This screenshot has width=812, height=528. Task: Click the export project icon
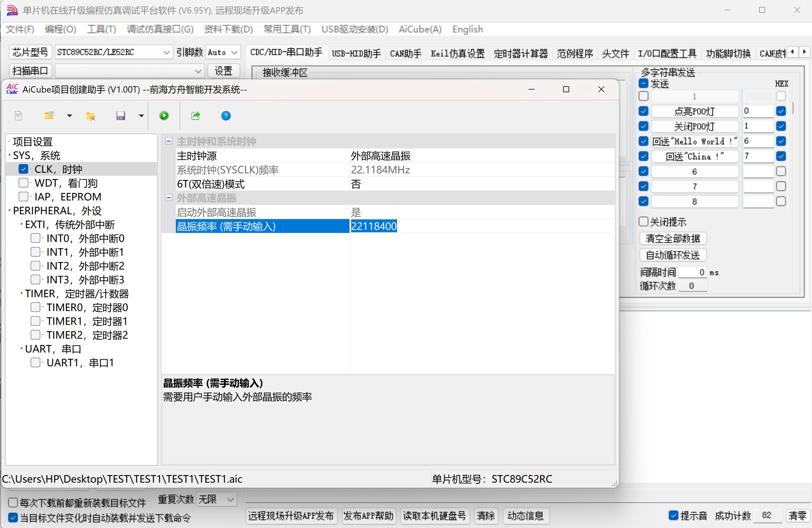(196, 116)
